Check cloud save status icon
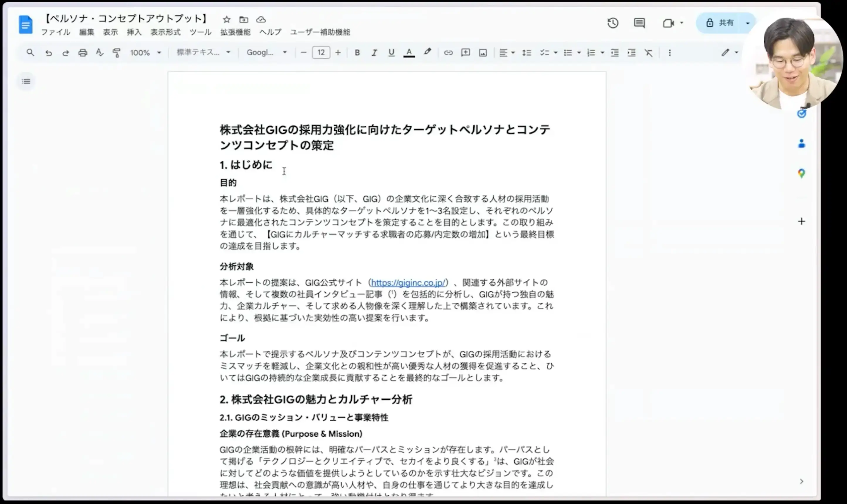Screen dimensions: 847x504 tap(261, 19)
